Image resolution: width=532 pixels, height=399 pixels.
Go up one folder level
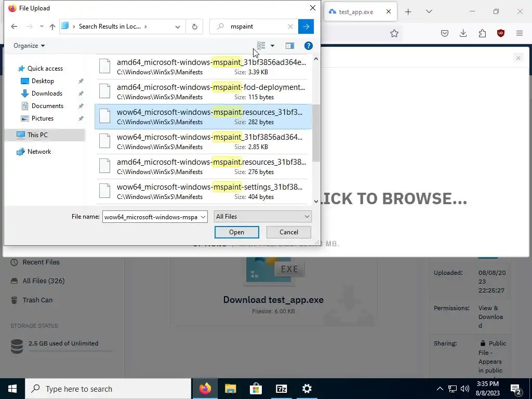52,26
